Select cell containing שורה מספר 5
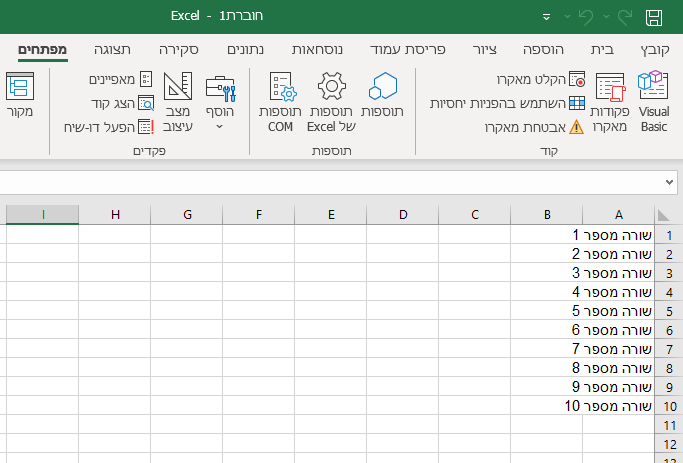 click(617, 311)
